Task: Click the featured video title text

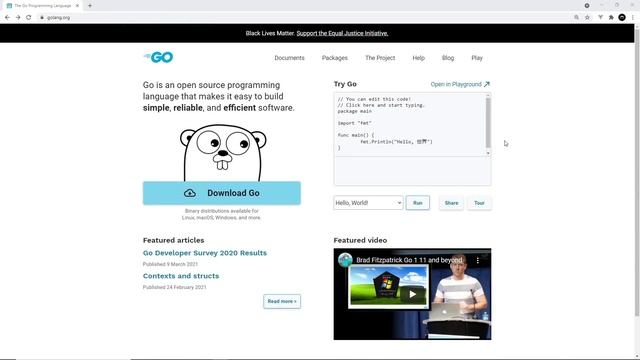Action: [409, 260]
